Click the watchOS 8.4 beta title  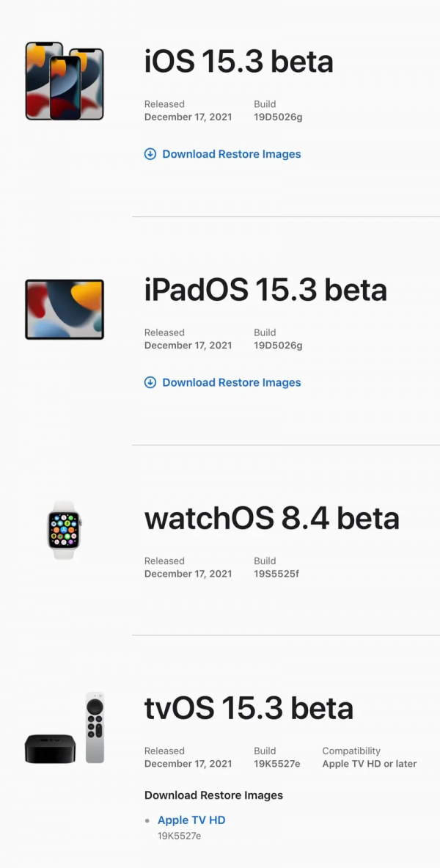click(x=272, y=517)
